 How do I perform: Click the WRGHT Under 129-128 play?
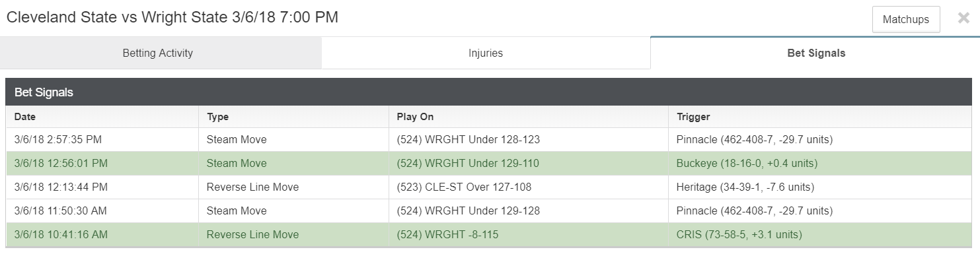(x=469, y=211)
